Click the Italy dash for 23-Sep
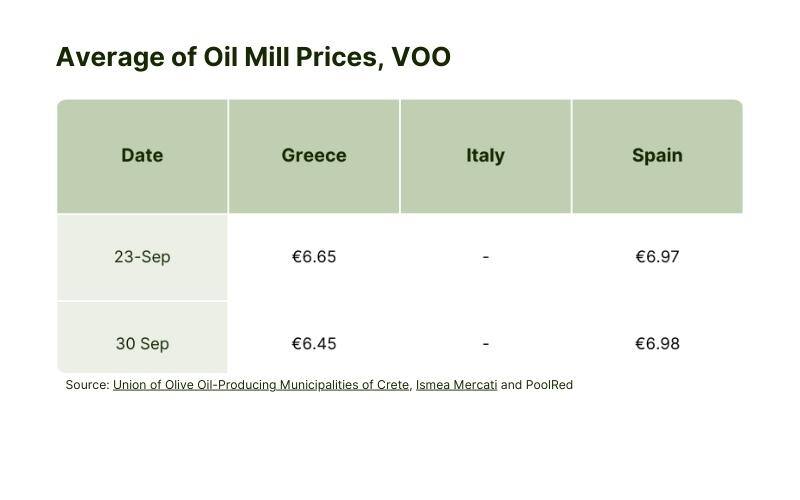The width and height of the screenshot is (800, 500). tap(486, 257)
